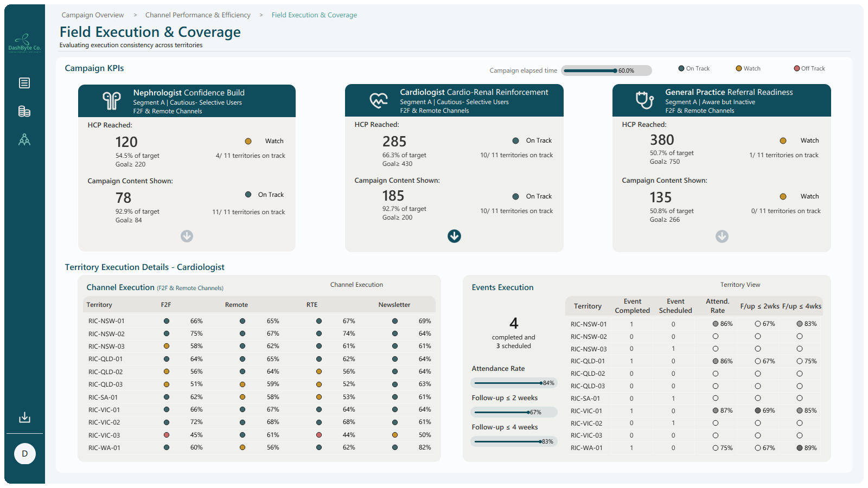Select RIC-QLD-02 row in Channel Execution table
This screenshot has height=488, width=868.
(x=259, y=371)
